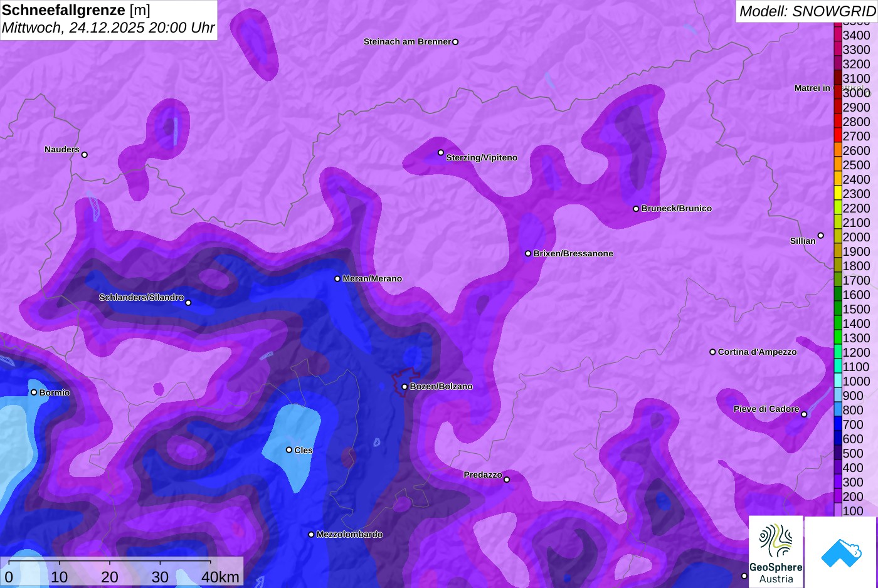The image size is (878, 588).
Task: Click the 'Schneefallgrenze [m]' title text
Action: pyautogui.click(x=76, y=10)
